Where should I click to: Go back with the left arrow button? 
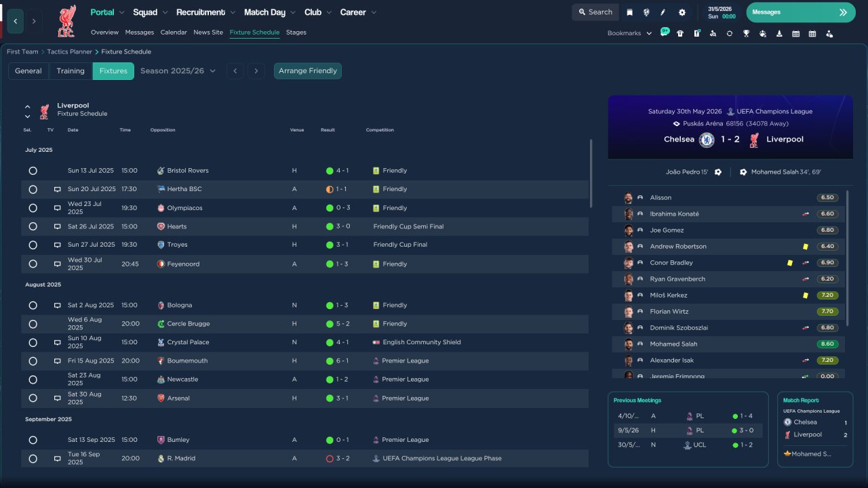pyautogui.click(x=16, y=21)
